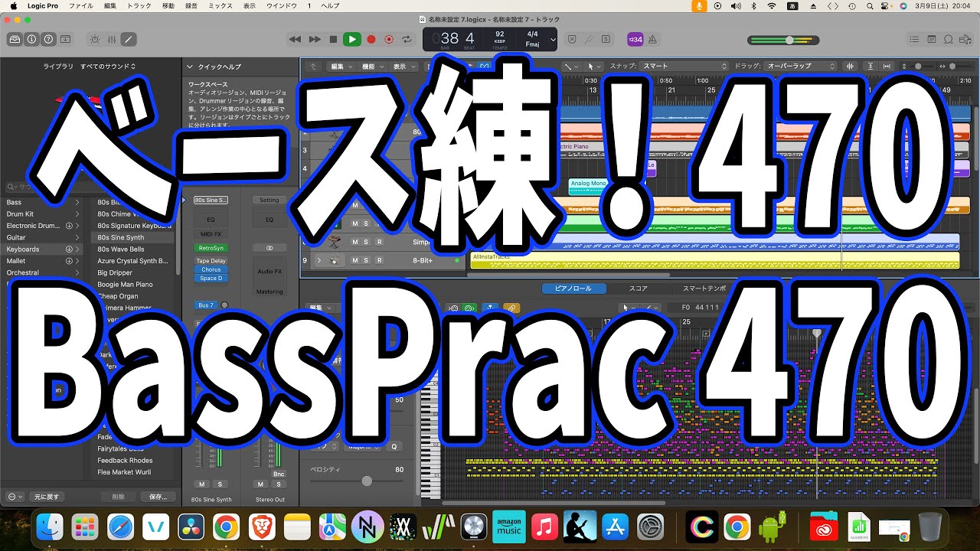Open the List Editors icon
Screen dimensions: 980x551
(913, 39)
